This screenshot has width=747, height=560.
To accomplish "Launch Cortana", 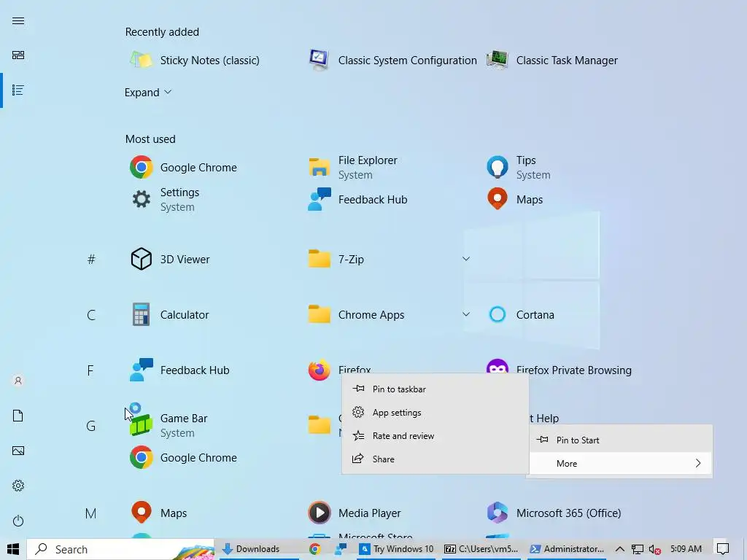I will pos(520,315).
